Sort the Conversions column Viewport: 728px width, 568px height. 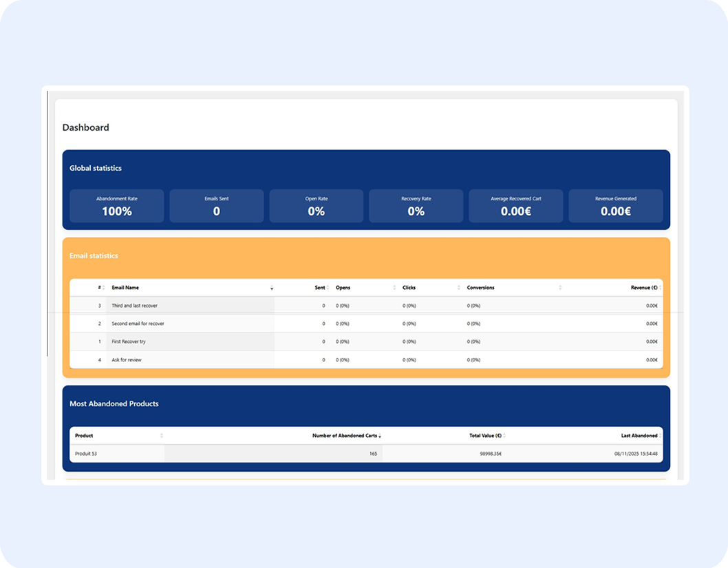point(561,288)
